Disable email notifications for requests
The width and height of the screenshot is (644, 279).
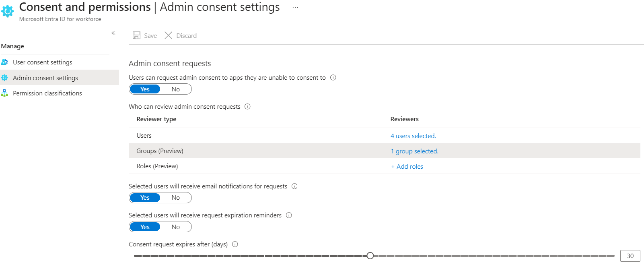tap(176, 197)
